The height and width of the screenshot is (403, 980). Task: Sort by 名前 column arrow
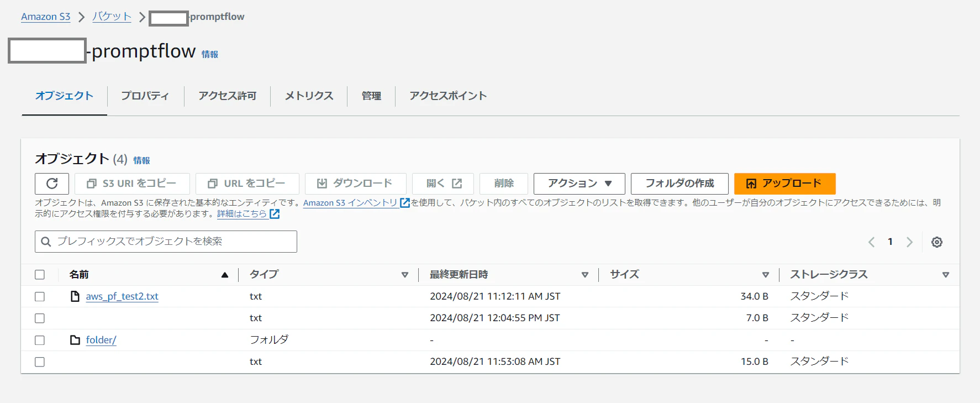225,275
